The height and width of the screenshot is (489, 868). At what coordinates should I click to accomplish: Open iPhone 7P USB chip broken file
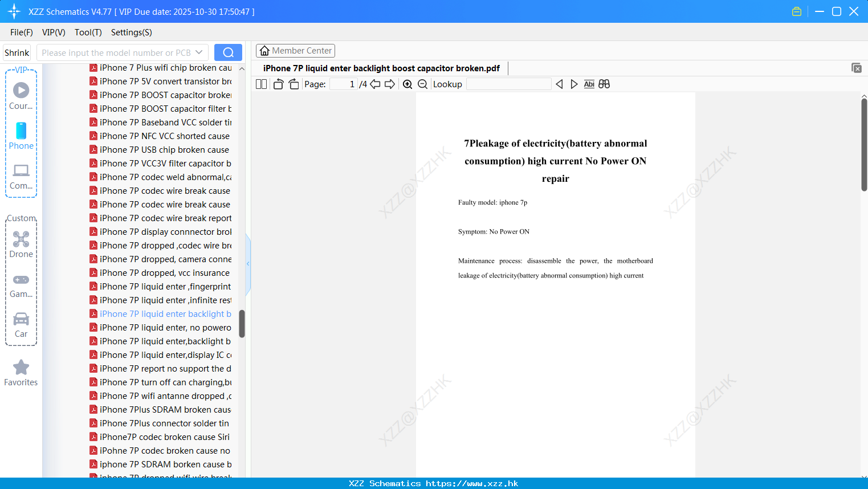point(161,150)
